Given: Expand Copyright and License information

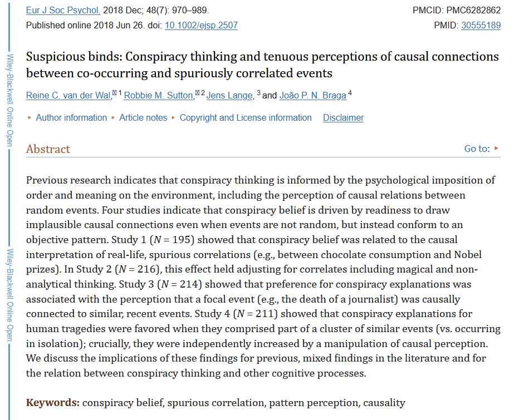Looking at the screenshot, I should (x=246, y=117).
